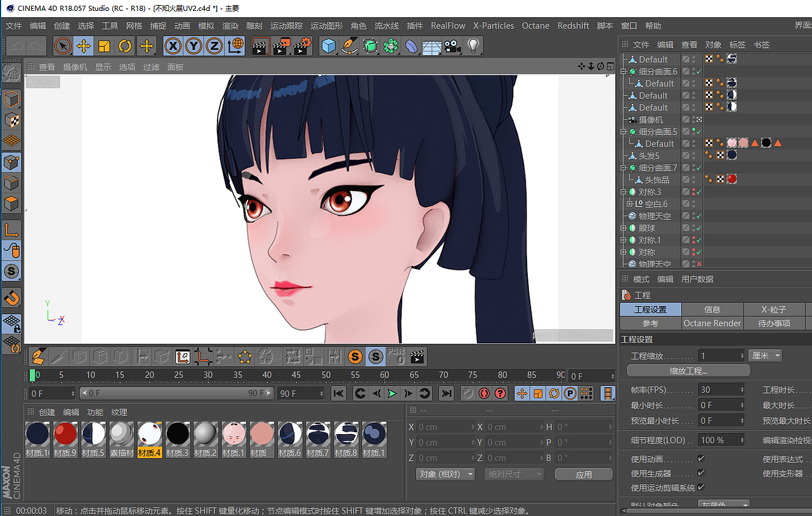Click the play button in the timeline
This screenshot has width=812, height=516.
[393, 393]
